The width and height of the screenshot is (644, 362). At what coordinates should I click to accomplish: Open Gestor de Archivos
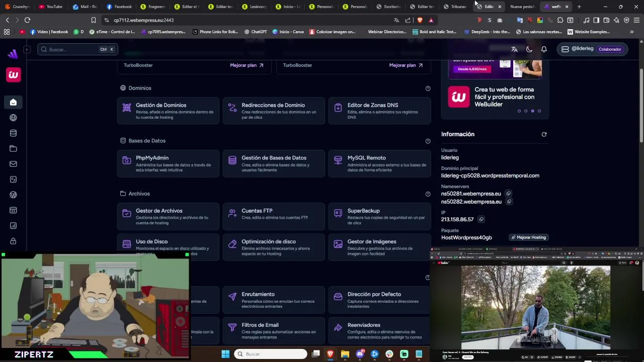click(x=168, y=216)
